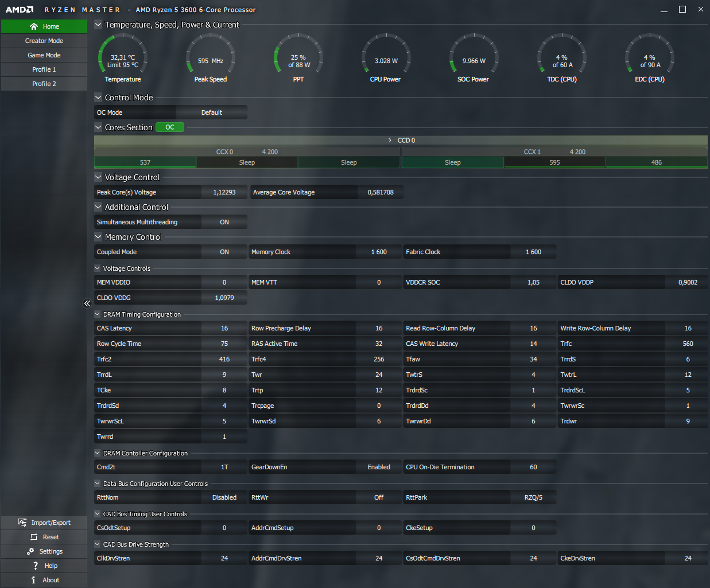Collapse DRAM Timing Configuration subsection

point(98,314)
